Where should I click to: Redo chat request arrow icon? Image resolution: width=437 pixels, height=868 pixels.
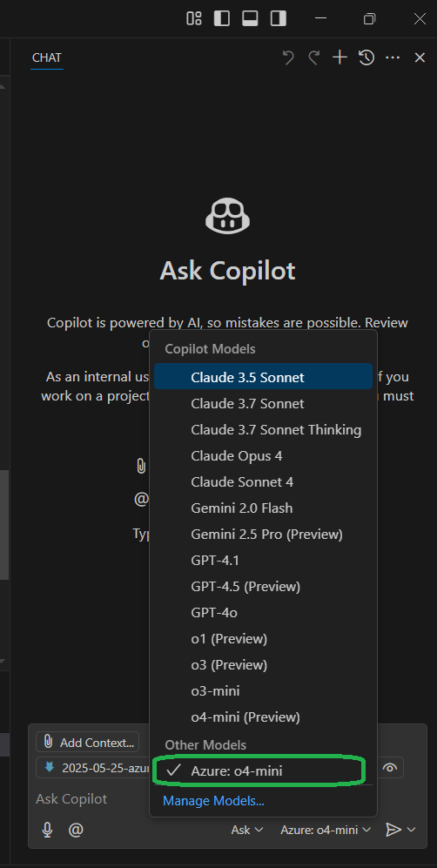(x=313, y=57)
